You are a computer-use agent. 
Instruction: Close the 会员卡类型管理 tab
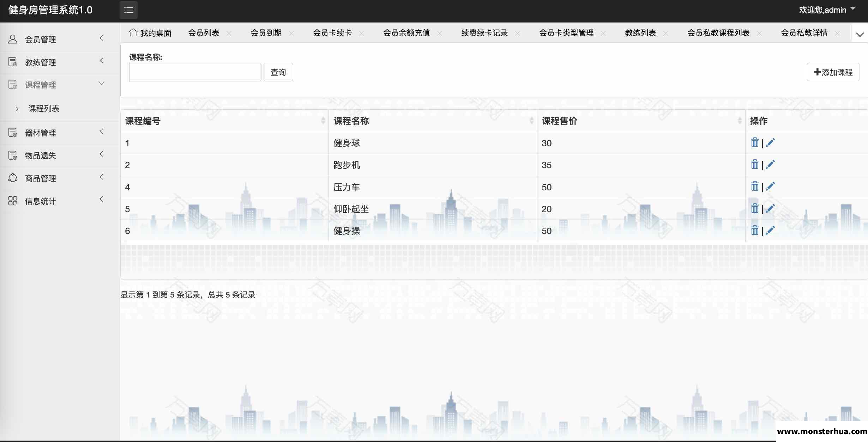[603, 33]
